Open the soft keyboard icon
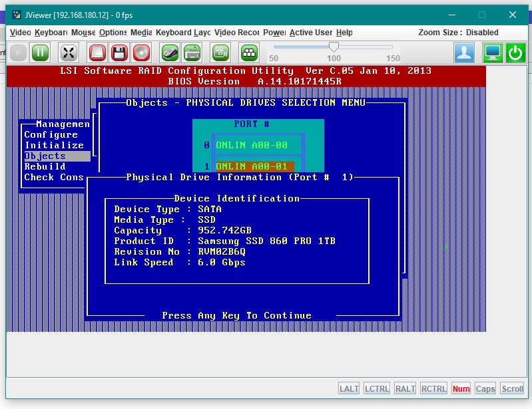 click(x=192, y=53)
